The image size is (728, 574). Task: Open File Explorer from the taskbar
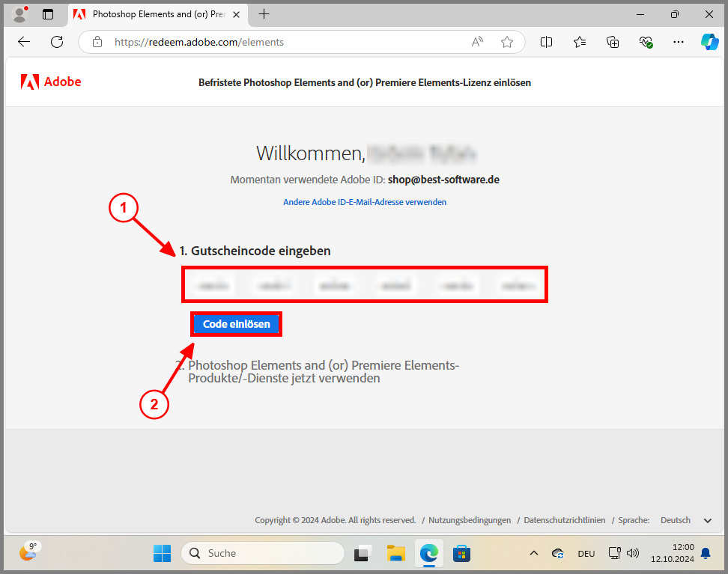click(x=395, y=553)
